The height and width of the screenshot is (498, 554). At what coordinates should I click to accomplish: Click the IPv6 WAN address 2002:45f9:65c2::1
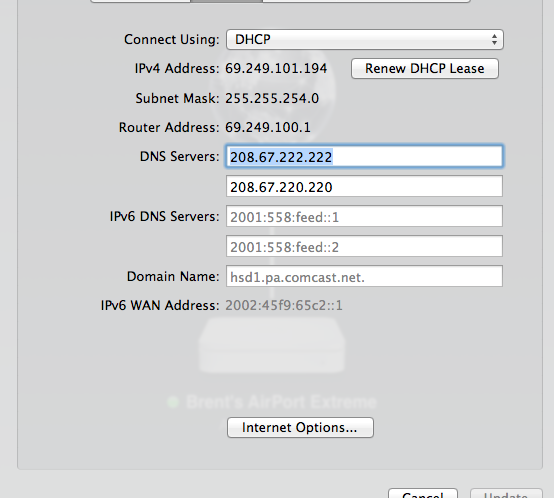coord(284,306)
